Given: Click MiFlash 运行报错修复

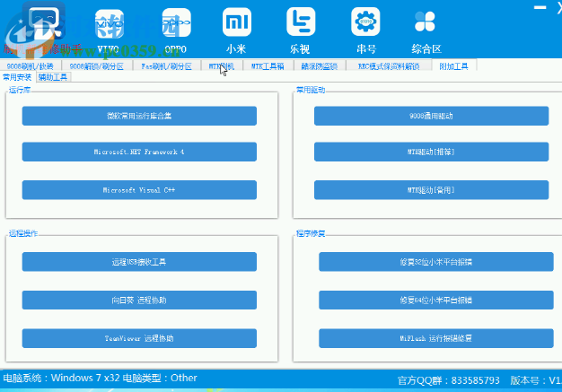Looking at the screenshot, I should pos(435,338).
